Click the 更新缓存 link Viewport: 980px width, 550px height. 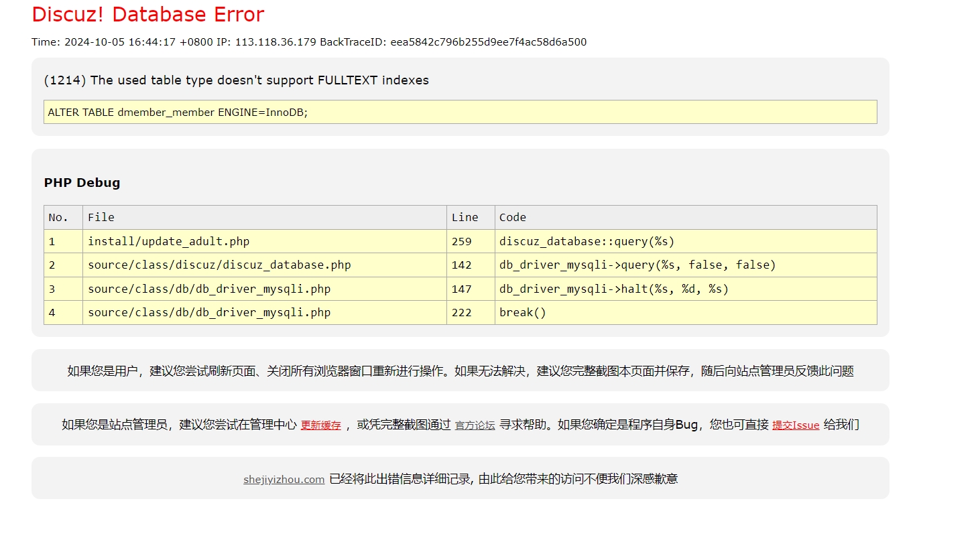(320, 425)
